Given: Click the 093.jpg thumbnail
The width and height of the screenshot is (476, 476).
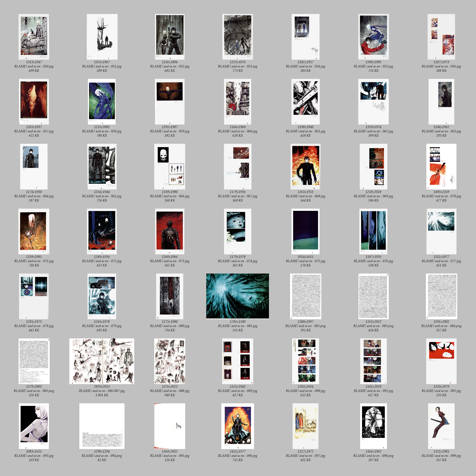Looking at the screenshot, I should pos(34,426).
